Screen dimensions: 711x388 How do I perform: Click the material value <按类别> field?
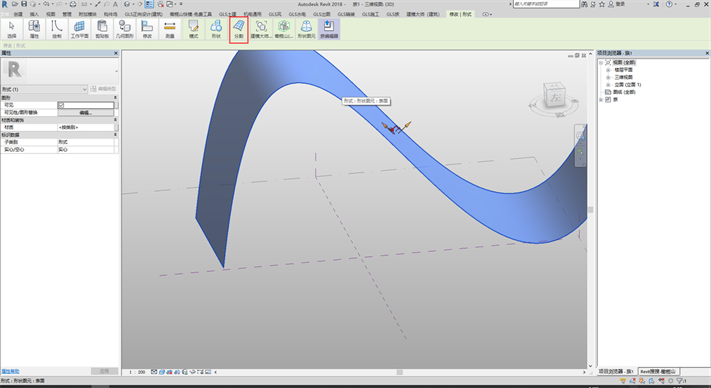(85, 127)
